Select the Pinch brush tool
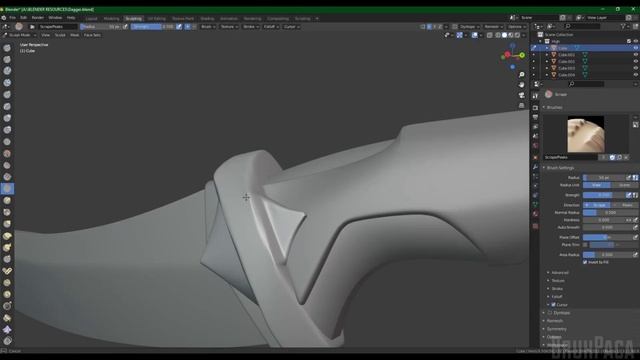This screenshot has width=640, height=360. point(7,213)
